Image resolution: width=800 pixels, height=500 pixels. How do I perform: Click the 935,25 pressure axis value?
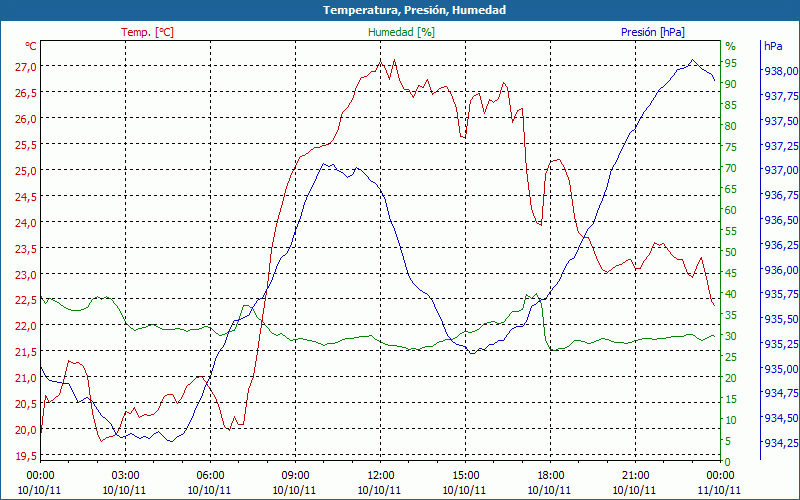(x=781, y=344)
